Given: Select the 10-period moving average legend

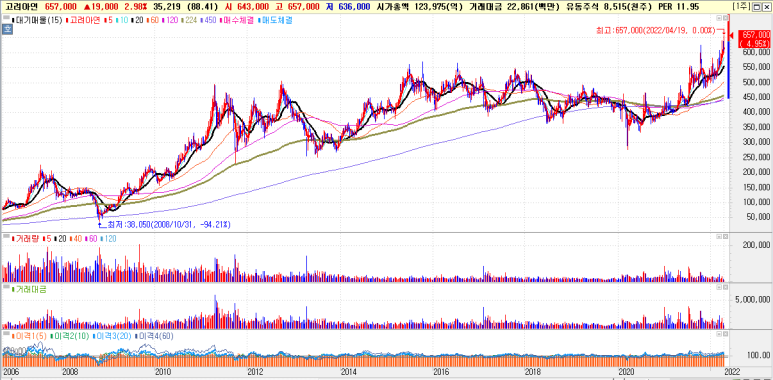Looking at the screenshot, I should click(122, 20).
